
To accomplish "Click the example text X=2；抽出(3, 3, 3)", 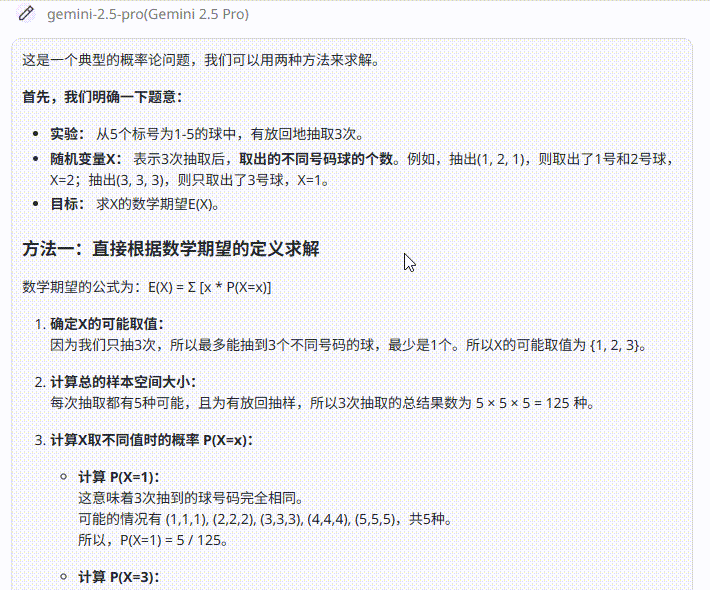I will coord(107,180).
